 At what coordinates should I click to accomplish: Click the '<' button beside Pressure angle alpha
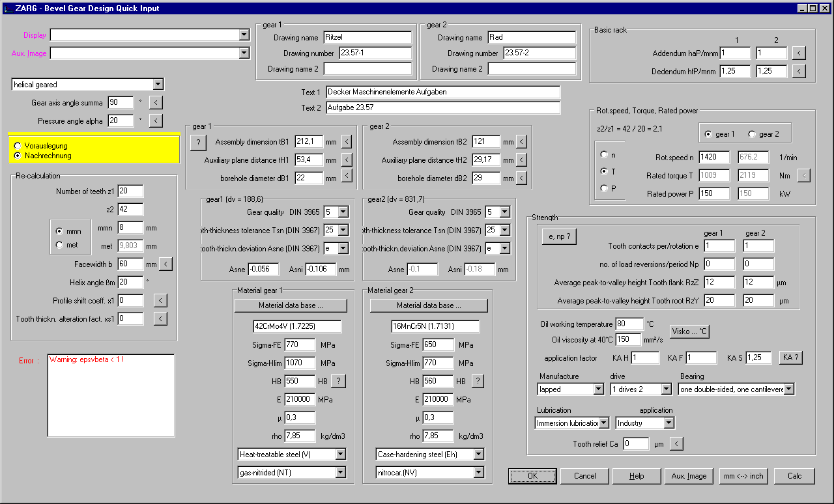coord(156,120)
